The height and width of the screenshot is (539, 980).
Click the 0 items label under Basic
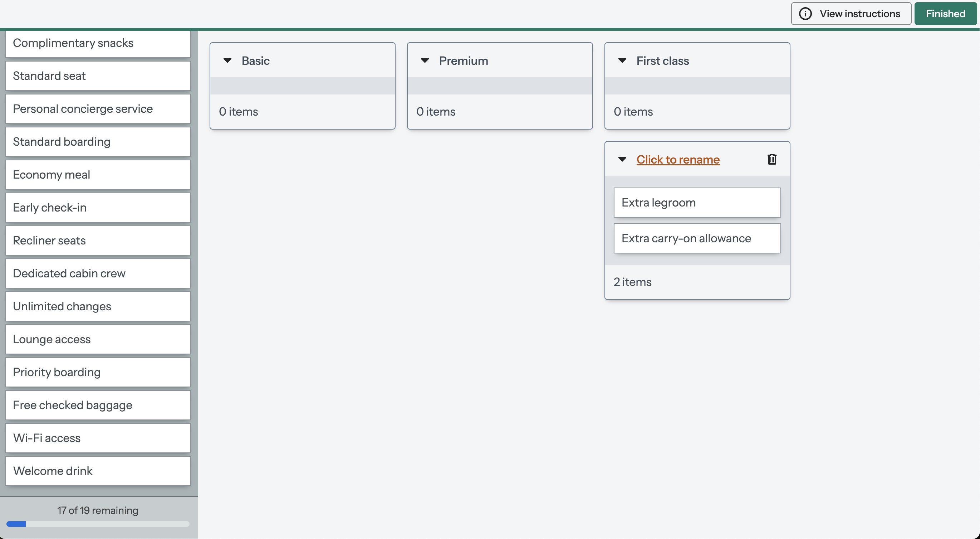(x=239, y=112)
